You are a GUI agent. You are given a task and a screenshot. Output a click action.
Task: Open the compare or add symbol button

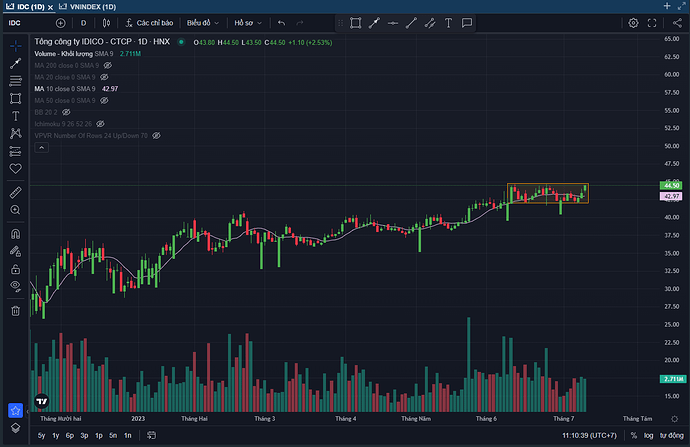61,22
